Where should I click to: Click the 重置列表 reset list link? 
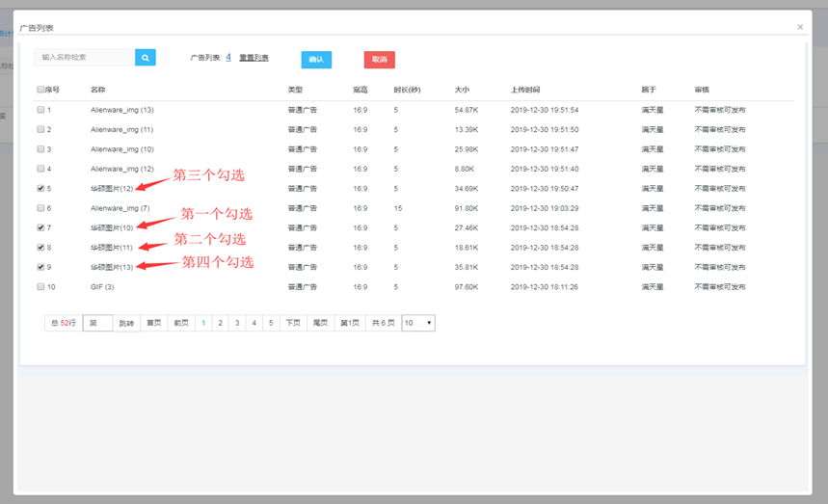(254, 59)
